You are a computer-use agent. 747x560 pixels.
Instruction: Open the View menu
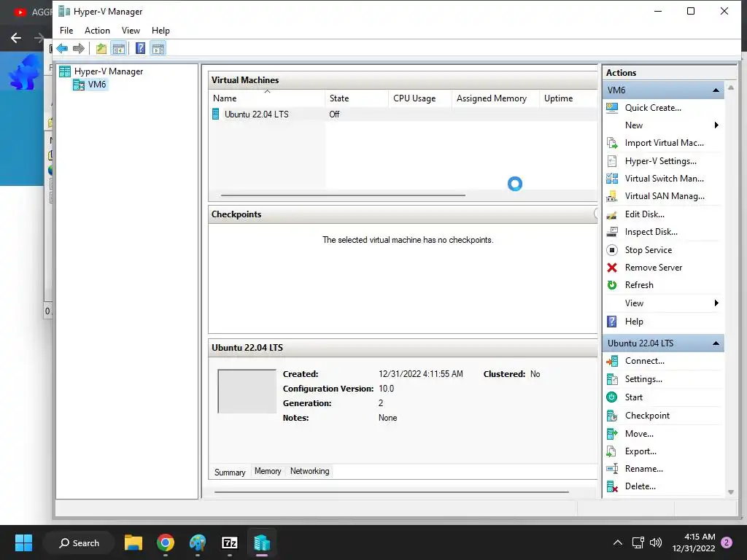click(x=131, y=31)
